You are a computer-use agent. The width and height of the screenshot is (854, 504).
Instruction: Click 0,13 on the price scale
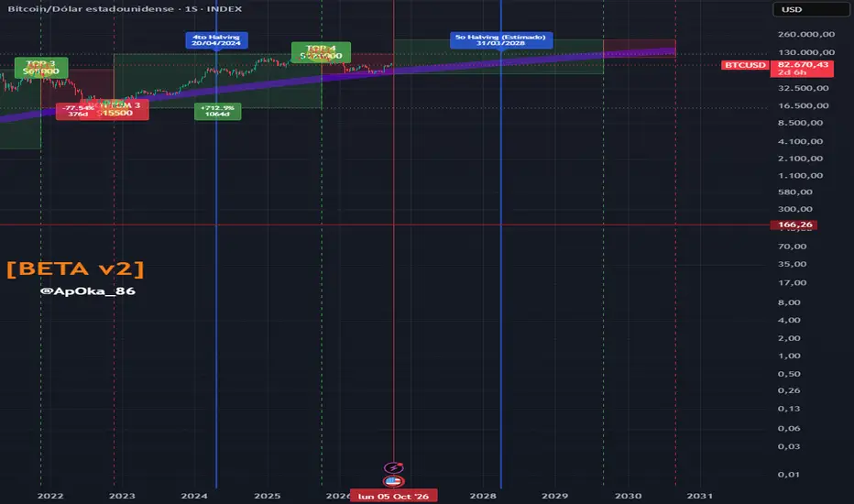click(x=789, y=408)
